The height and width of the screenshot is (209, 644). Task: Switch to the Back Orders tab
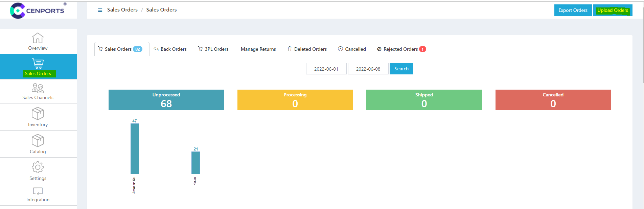pos(170,49)
